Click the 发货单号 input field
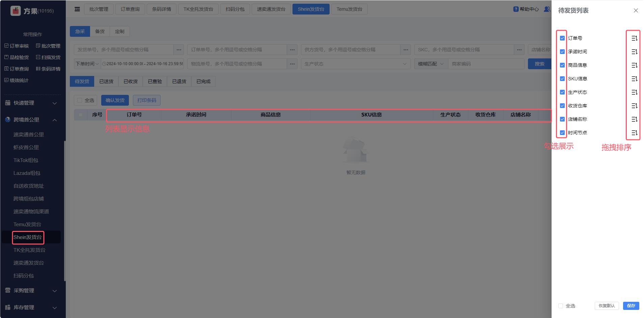The height and width of the screenshot is (318, 644). tap(124, 50)
